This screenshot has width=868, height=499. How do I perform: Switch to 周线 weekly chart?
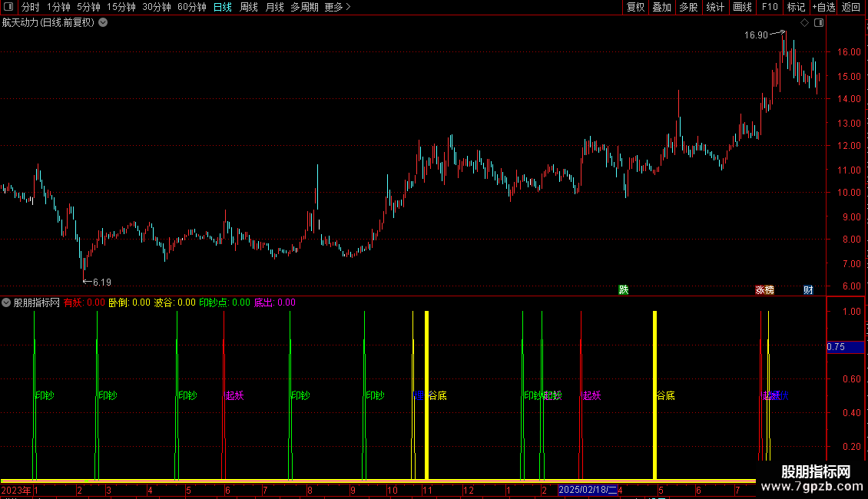pos(249,7)
